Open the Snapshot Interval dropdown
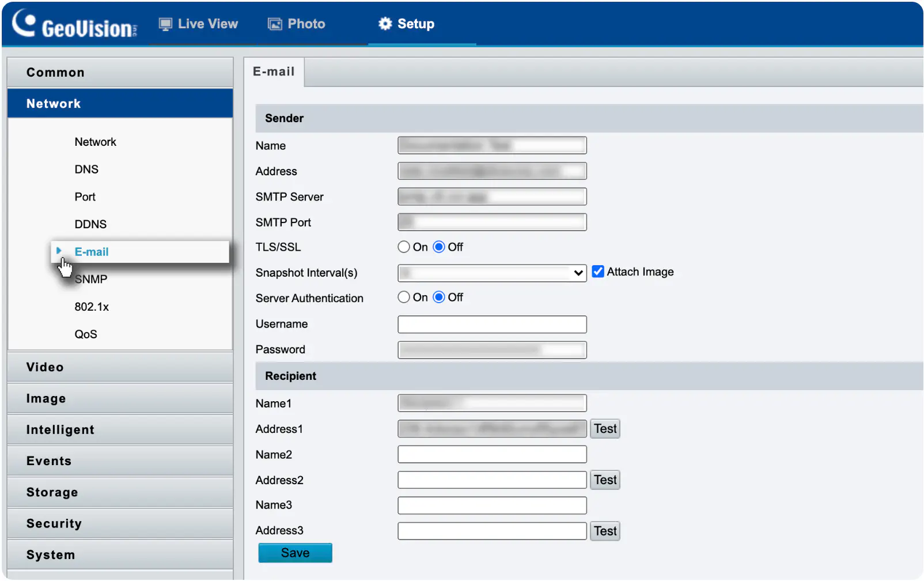Viewport: 924px width, 581px height. tap(492, 273)
